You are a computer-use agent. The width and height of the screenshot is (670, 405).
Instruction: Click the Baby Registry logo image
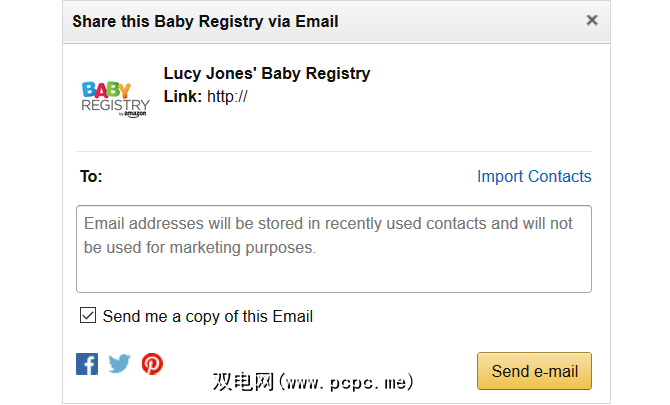point(115,99)
